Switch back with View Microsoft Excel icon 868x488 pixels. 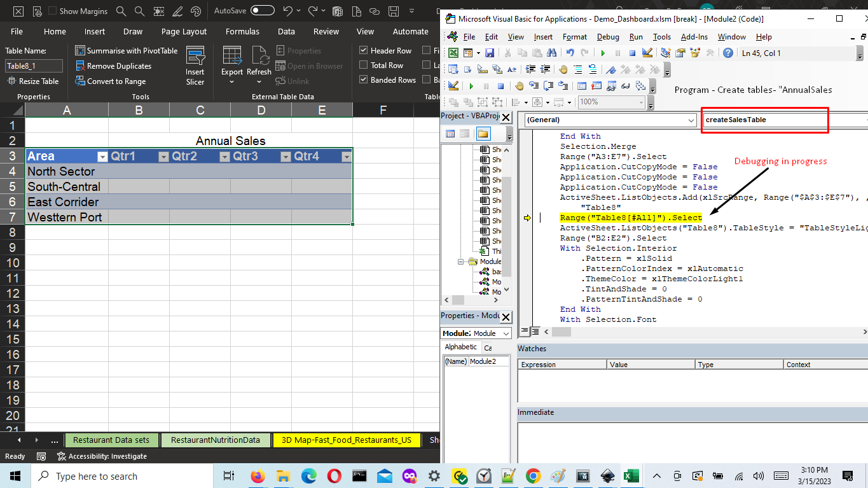point(453,53)
